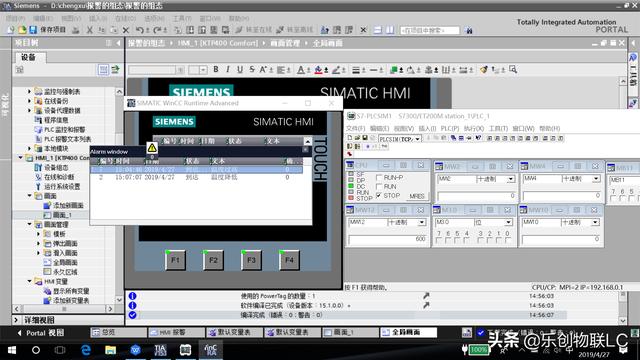Open the 视图(V) menu in PLCSIM
640x360 pixels.
click(404, 129)
